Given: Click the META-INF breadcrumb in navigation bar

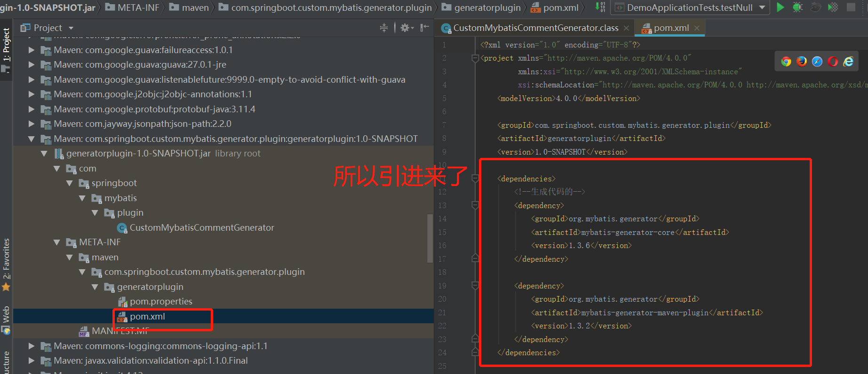Looking at the screenshot, I should 132,8.
